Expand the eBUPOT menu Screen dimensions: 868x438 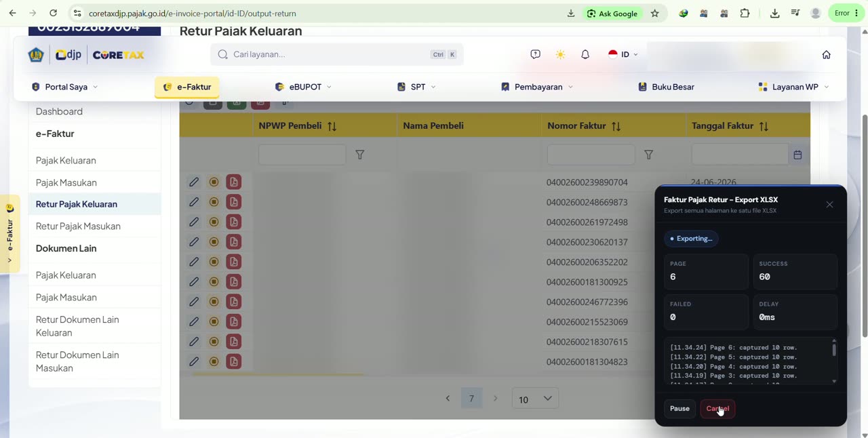[303, 87]
